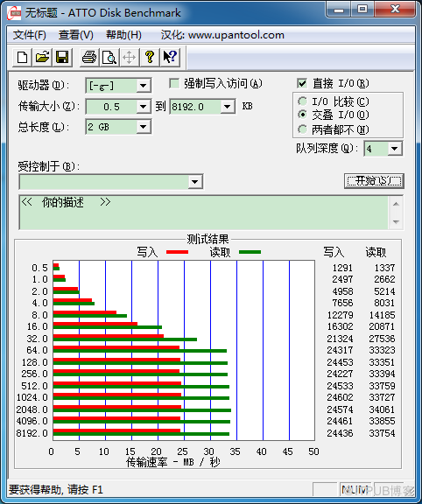The height and width of the screenshot is (504, 422).
Task: Click the 开始 start button
Action: [x=374, y=181]
